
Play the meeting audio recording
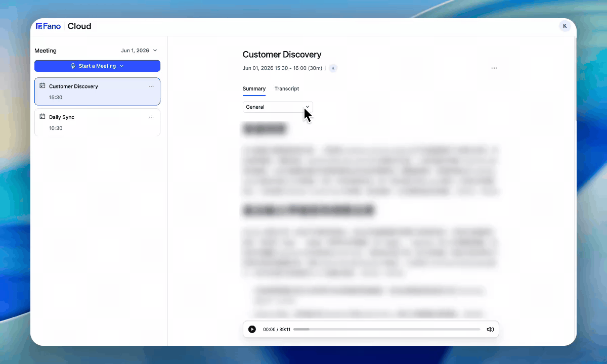click(x=252, y=330)
